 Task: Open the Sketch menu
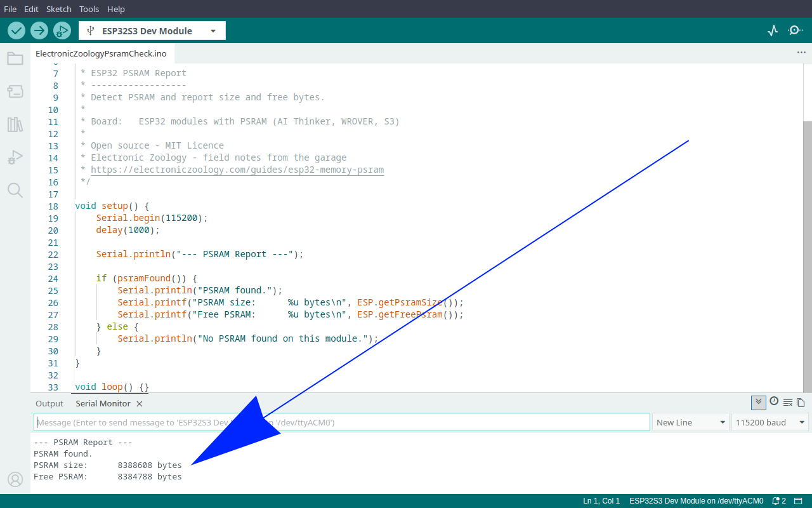pyautogui.click(x=58, y=9)
